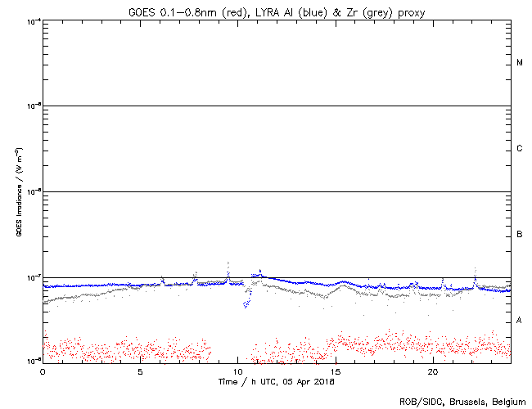Click the x-axis tick label 15
Image resolution: width=532 pixels, height=409 pixels.
(x=335, y=371)
